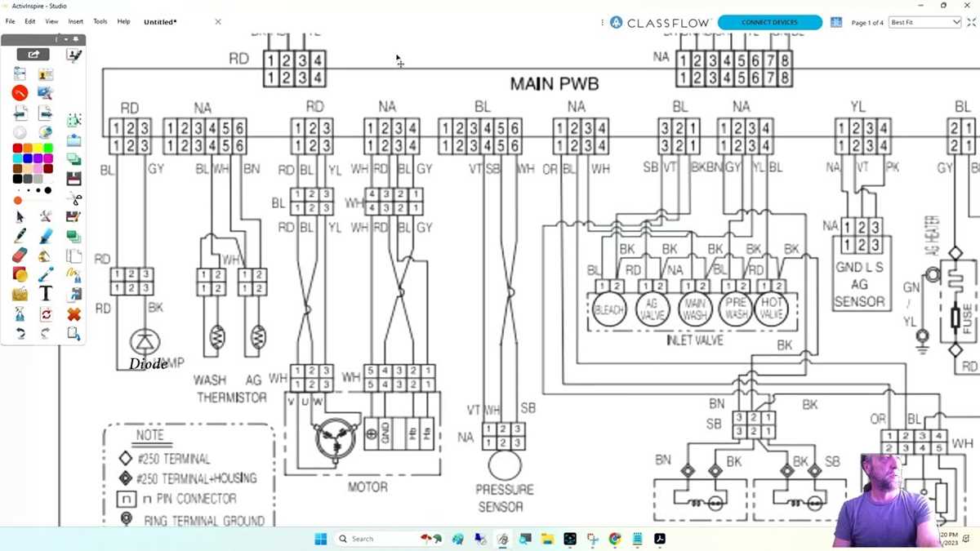Screen dimensions: 980x551
Task: Close the Untitled* flipchart tab
Action: (x=218, y=22)
